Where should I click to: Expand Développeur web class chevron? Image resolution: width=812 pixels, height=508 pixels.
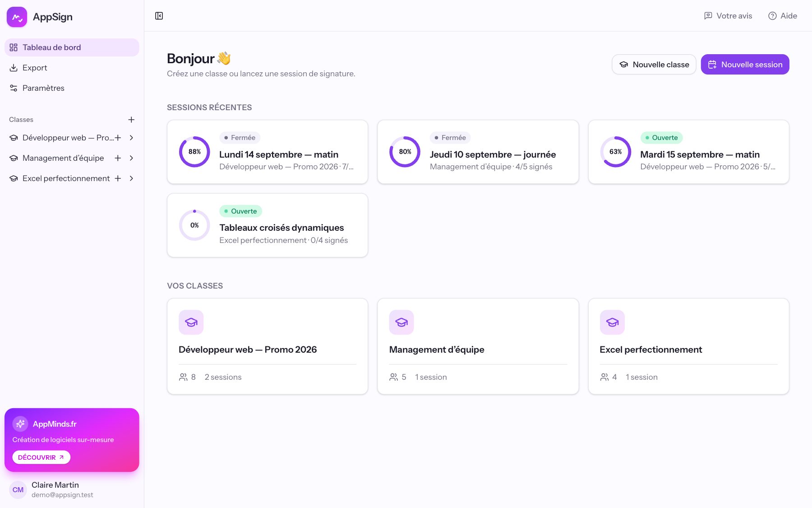pyautogui.click(x=131, y=138)
